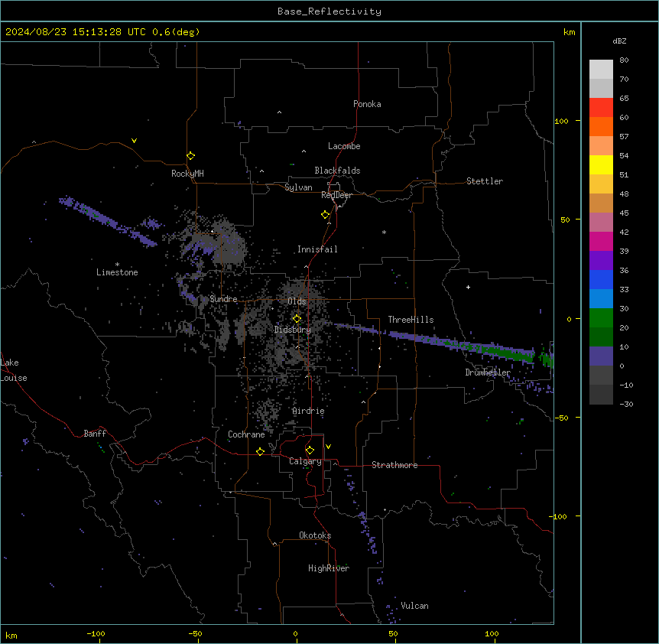
Task: Select the lightest gray 80-70 dBZ swatch
Action: point(601,69)
